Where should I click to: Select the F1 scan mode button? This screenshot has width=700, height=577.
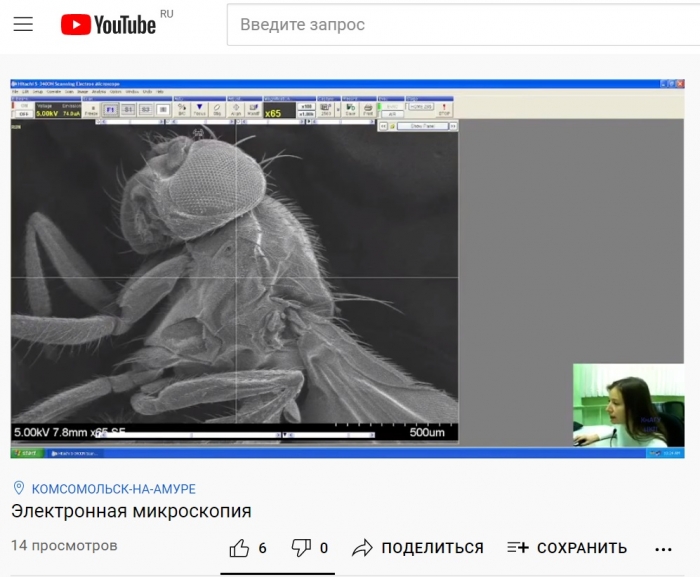point(109,109)
